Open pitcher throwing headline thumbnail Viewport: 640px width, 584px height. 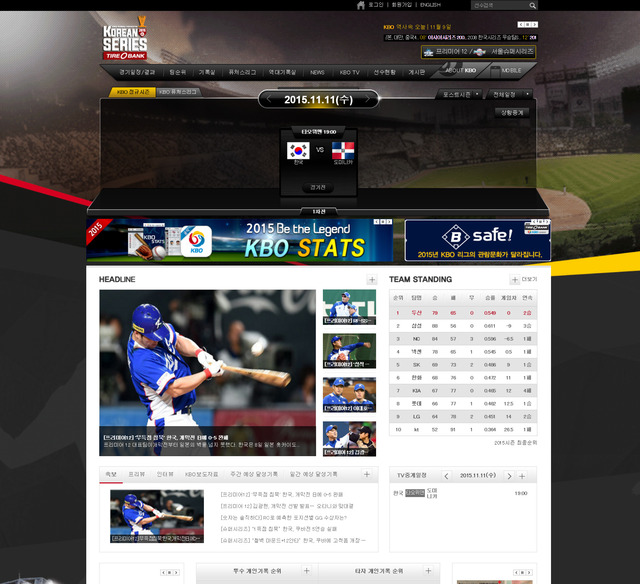349,351
